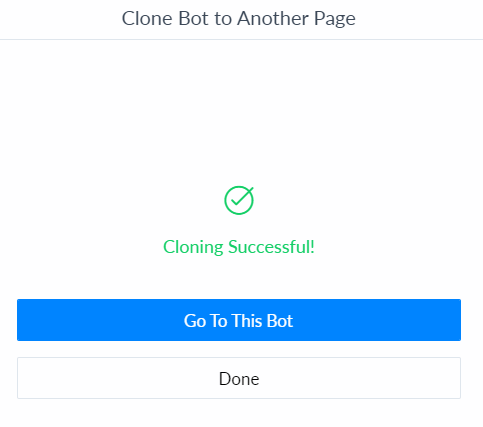Choose the blue Go To This Bot option
The image size is (483, 427).
[239, 320]
